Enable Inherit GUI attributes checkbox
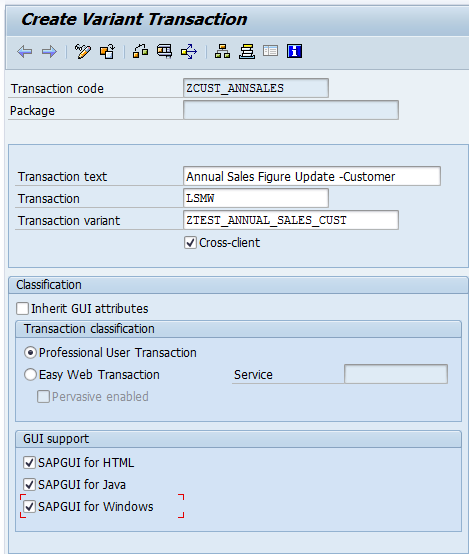The image size is (469, 554). click(x=22, y=308)
